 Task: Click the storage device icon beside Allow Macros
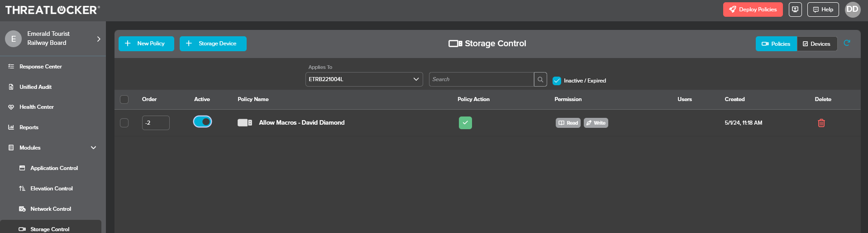245,123
